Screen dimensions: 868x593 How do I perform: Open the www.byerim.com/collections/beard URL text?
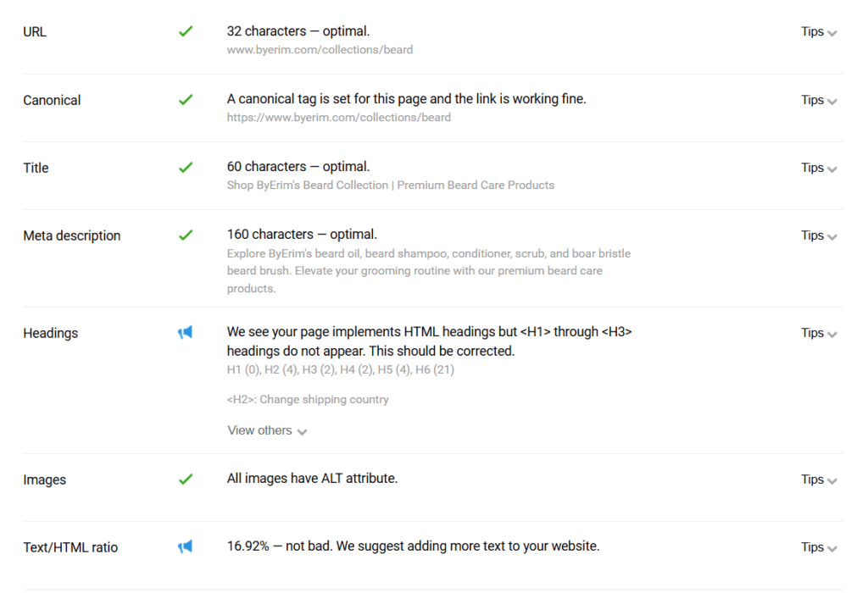click(x=320, y=50)
